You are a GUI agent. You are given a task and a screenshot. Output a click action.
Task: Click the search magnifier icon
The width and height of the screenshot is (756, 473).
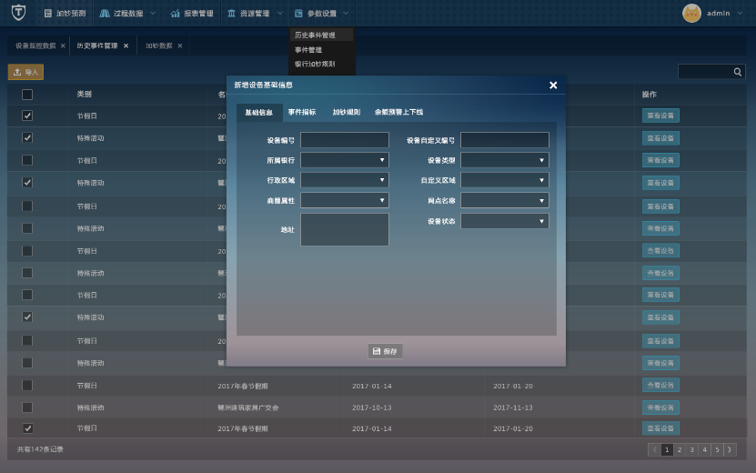point(738,72)
